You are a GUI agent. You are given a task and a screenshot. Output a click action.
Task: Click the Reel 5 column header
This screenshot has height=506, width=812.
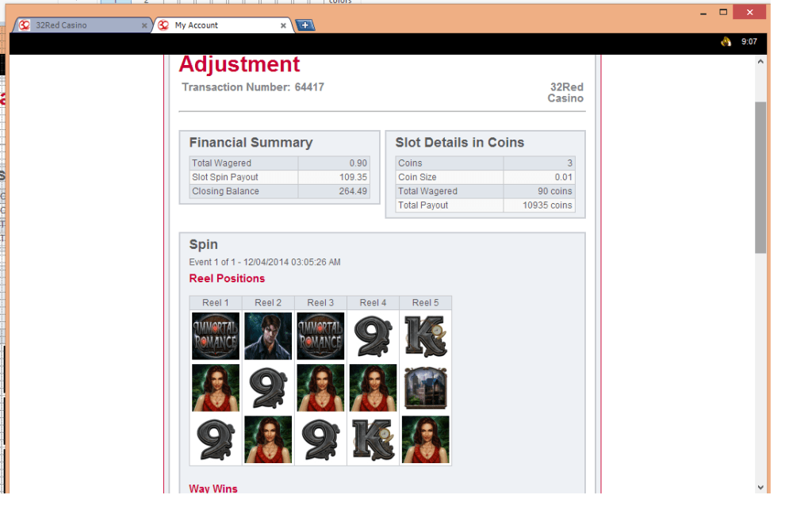pos(426,302)
